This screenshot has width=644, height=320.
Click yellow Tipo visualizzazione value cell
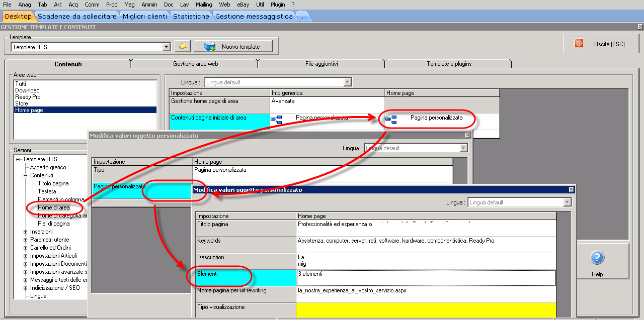pos(426,310)
